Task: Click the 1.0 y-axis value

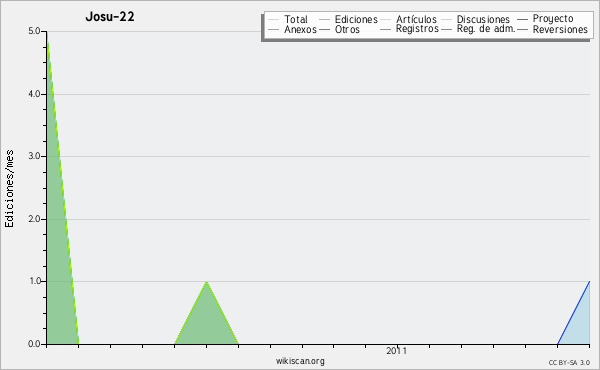Action: (x=34, y=281)
